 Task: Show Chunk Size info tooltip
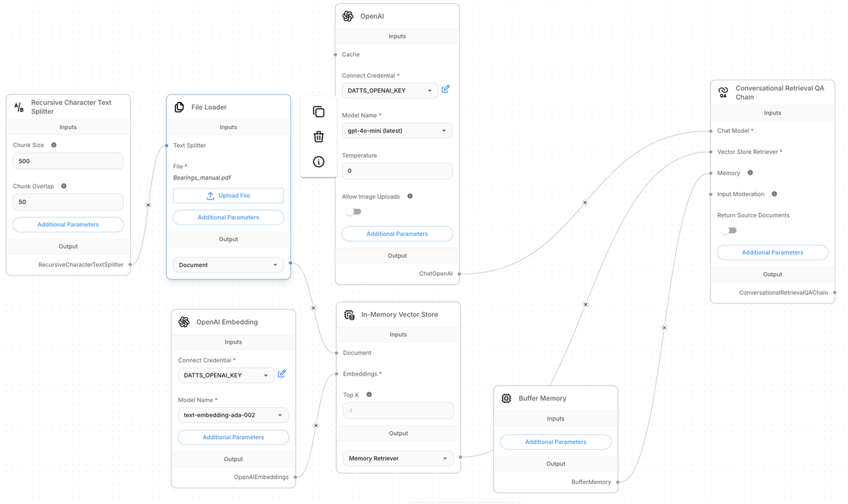click(x=54, y=145)
